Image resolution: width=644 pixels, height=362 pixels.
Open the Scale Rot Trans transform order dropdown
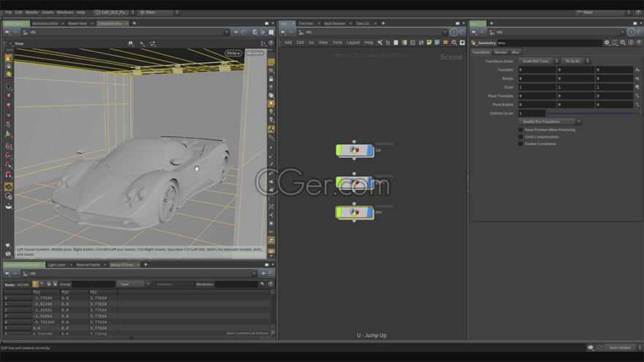pyautogui.click(x=539, y=61)
